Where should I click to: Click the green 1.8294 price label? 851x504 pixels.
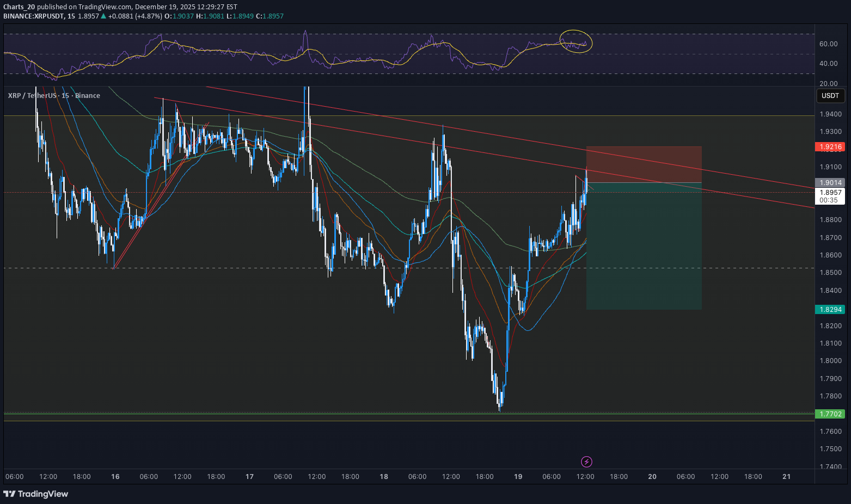click(830, 309)
